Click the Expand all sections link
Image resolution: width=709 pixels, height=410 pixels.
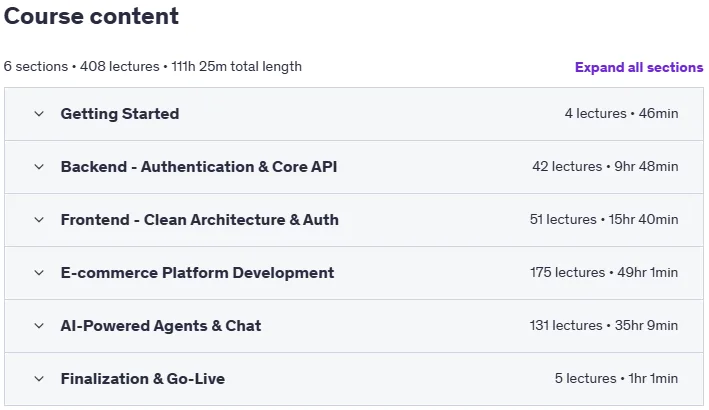click(639, 67)
